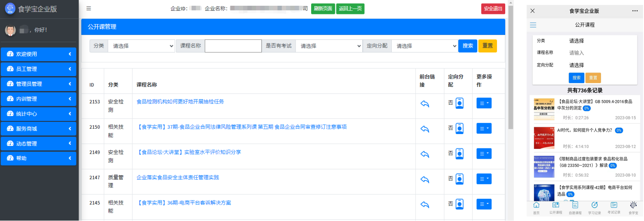Click the 课程名称 text input field
The image size is (644, 221).
coord(233,46)
